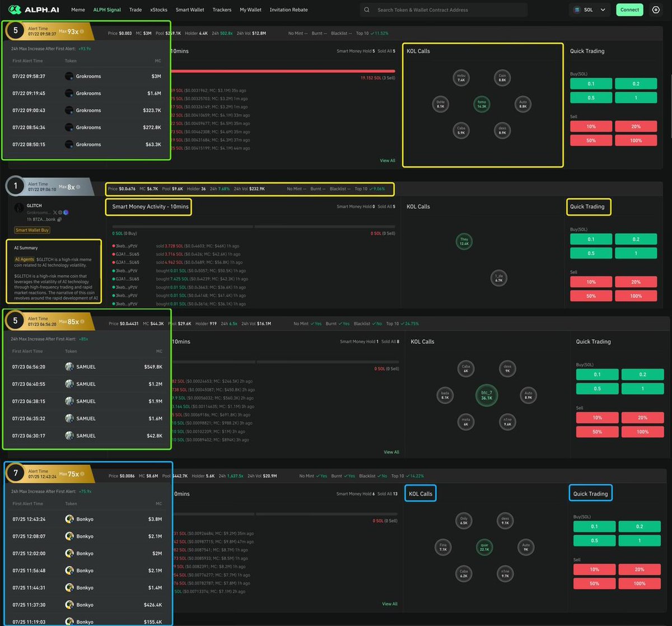Image resolution: width=672 pixels, height=626 pixels.
Task: Open GLITCH's X (Twitter) icon
Action: pyautogui.click(x=55, y=213)
